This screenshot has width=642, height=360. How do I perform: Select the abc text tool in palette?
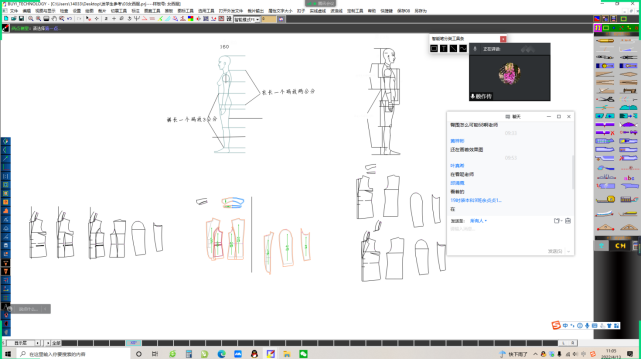point(628,178)
